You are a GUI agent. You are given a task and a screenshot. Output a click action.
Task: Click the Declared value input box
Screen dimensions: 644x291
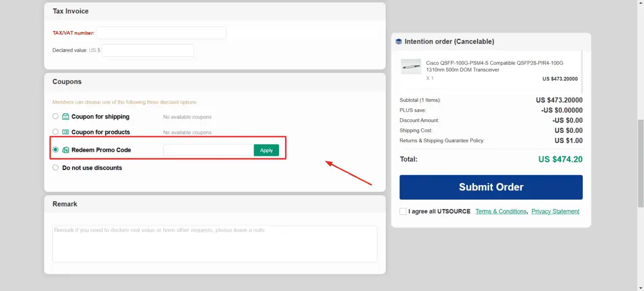point(148,51)
